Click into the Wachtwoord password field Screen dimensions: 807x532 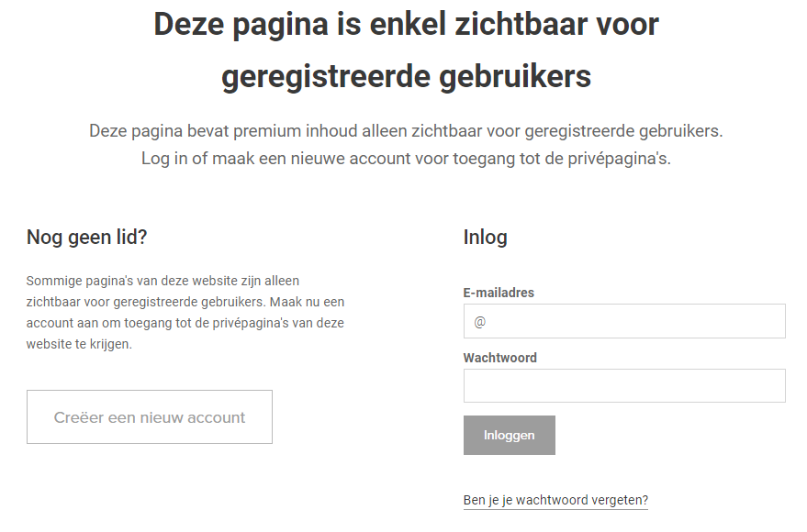[x=624, y=386]
